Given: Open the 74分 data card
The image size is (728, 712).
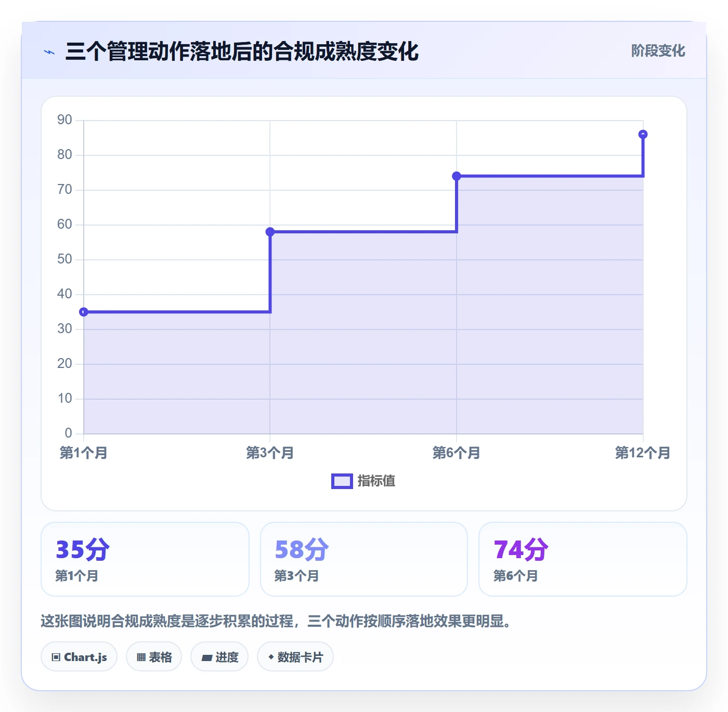Looking at the screenshot, I should tap(583, 559).
